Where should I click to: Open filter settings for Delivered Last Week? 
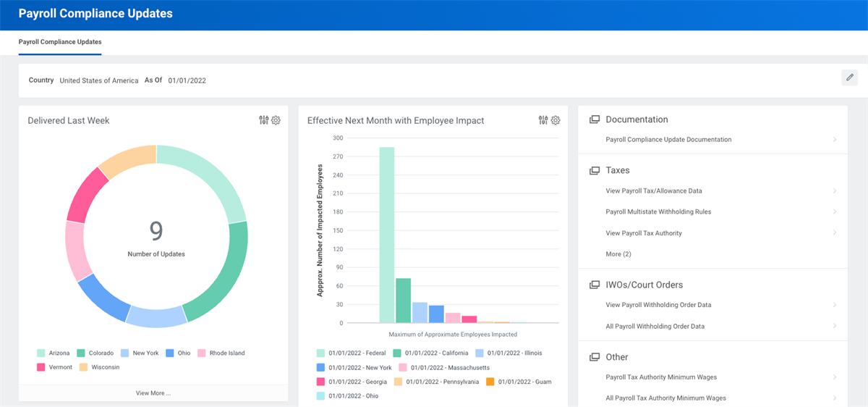click(264, 120)
